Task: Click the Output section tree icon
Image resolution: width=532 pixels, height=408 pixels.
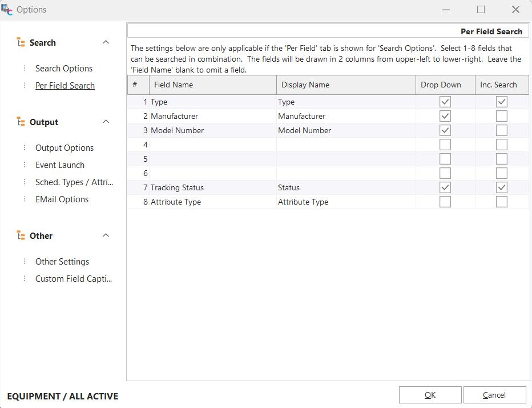Action: [x=21, y=122]
